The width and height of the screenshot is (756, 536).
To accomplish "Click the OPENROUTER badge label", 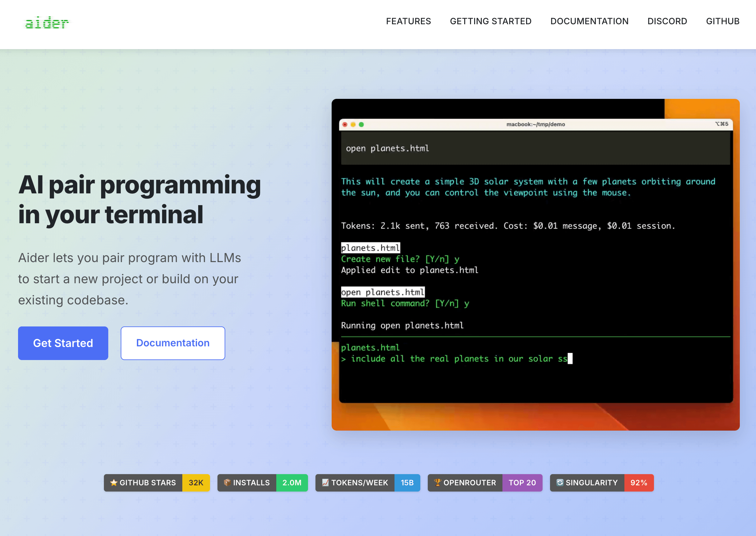I will (x=470, y=483).
